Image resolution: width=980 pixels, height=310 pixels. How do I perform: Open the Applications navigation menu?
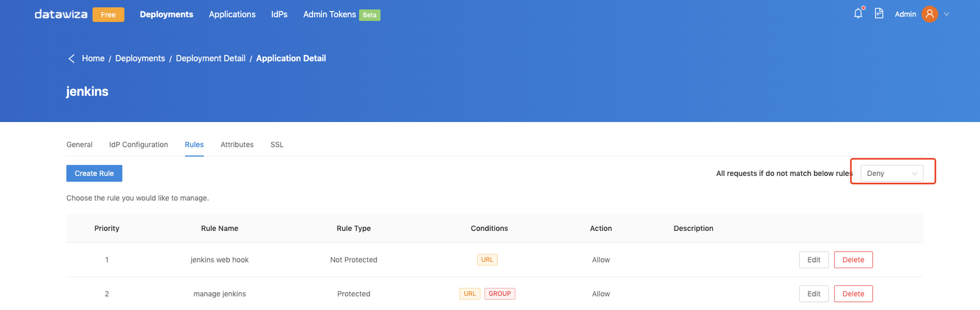click(232, 14)
